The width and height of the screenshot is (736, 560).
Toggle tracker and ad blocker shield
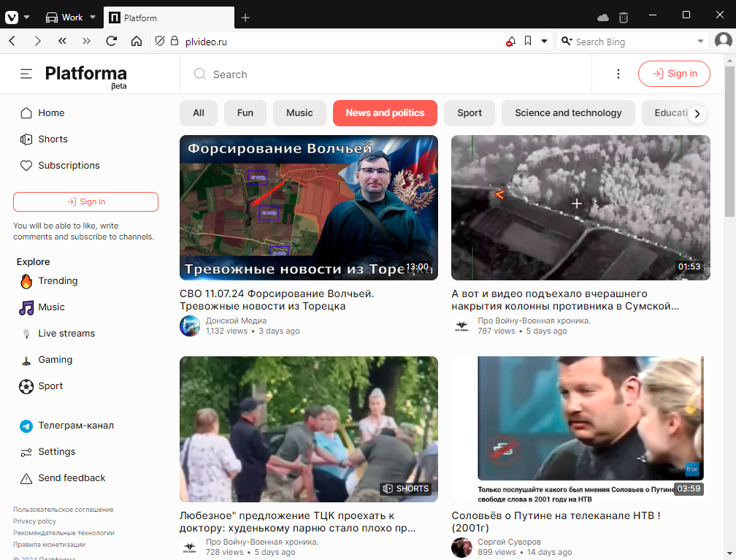click(160, 42)
